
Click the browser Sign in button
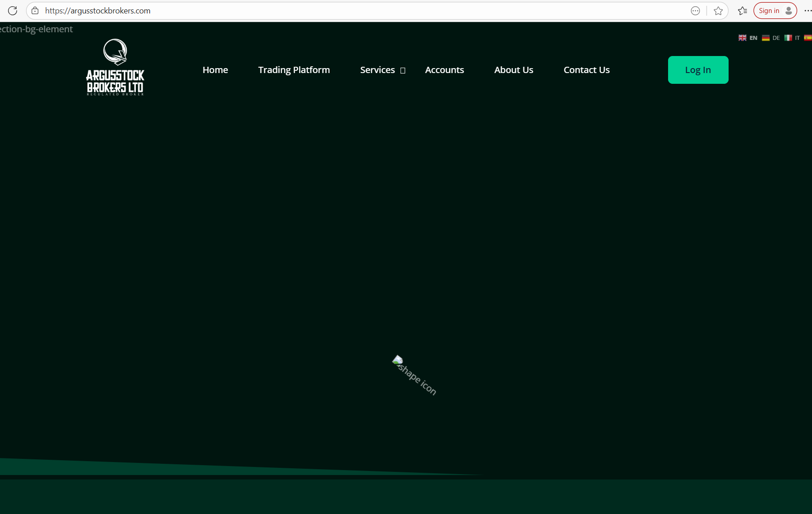pyautogui.click(x=774, y=11)
